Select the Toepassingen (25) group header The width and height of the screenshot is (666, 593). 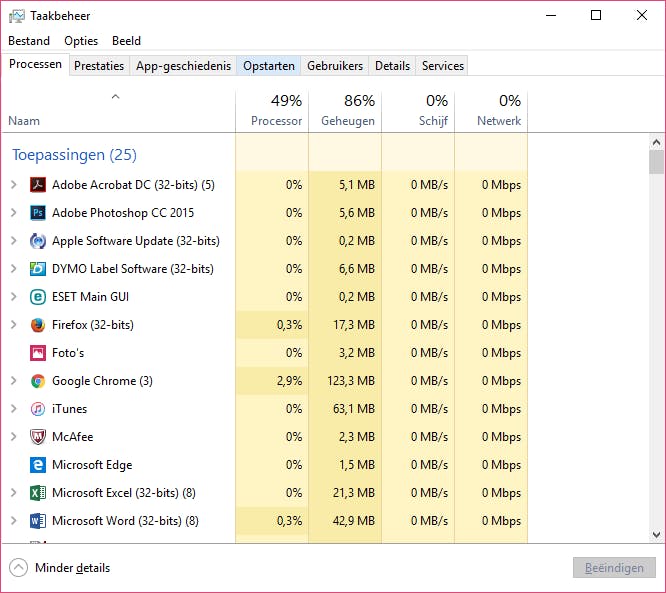point(74,155)
